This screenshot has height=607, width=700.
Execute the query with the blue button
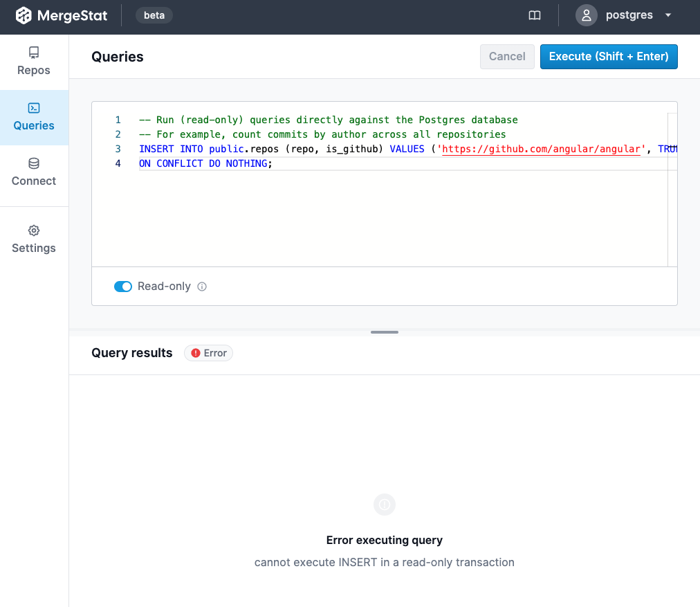click(609, 56)
